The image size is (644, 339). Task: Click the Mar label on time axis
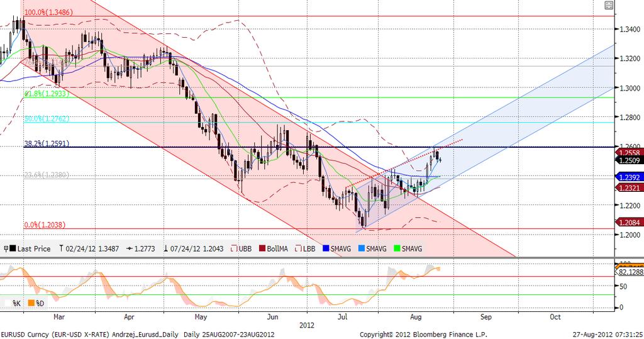(x=59, y=317)
